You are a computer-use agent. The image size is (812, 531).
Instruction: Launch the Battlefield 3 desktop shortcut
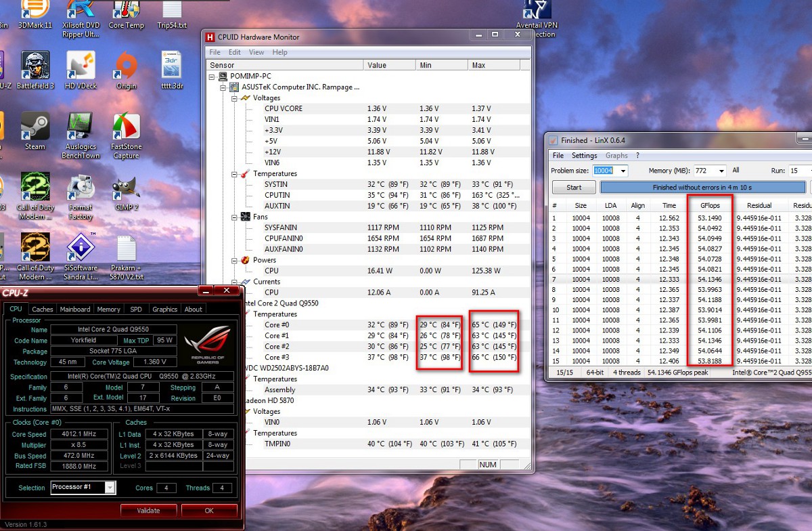point(35,68)
